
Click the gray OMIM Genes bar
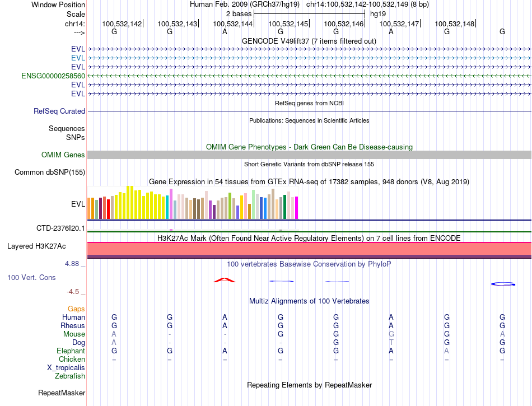click(x=309, y=155)
